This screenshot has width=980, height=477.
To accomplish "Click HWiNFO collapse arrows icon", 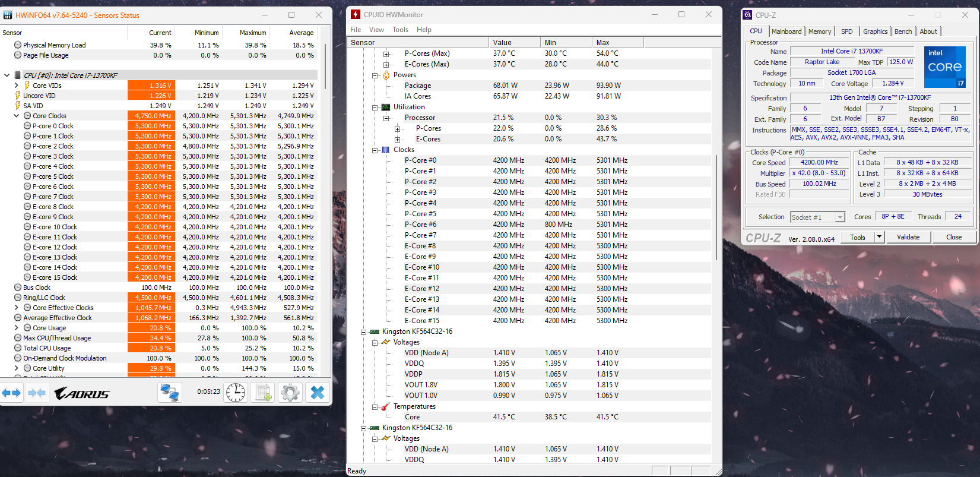I will point(37,393).
